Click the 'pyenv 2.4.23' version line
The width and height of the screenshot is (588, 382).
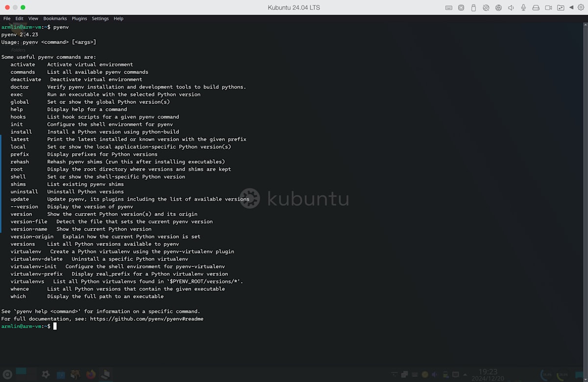tap(20, 35)
